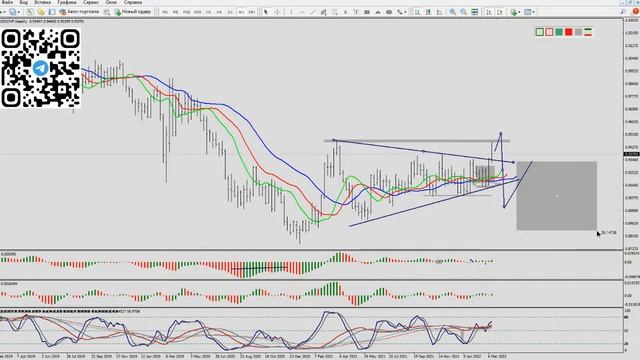This screenshot has height=360, width=640.
Task: Click the green-red lines swatch icon
Action: pos(588,32)
